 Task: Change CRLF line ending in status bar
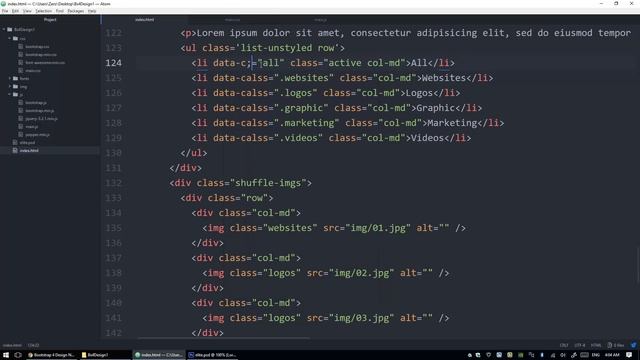564,345
